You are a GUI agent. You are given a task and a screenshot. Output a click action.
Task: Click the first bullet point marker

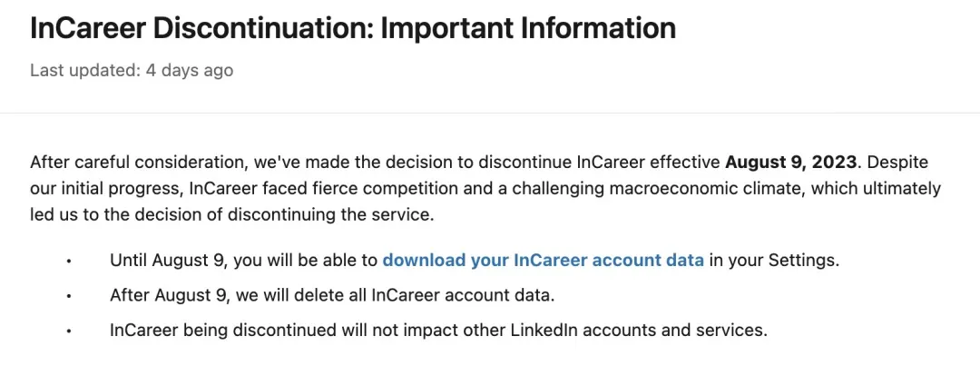[x=68, y=262]
